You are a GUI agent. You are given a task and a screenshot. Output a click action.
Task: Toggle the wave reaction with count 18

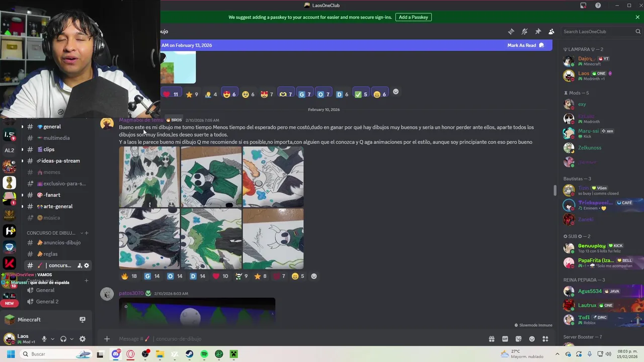(x=129, y=276)
